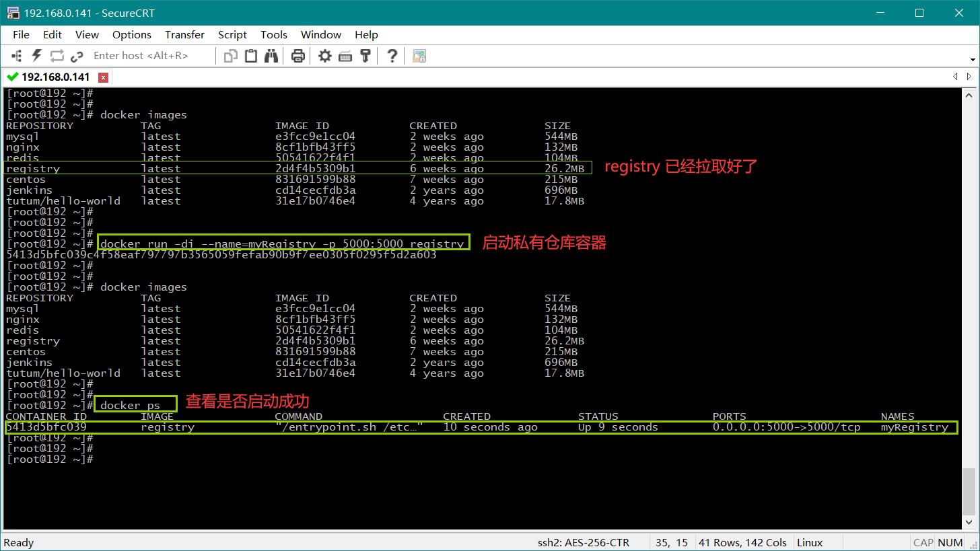Click the Keymap Editor keyboard icon
980x551 pixels.
point(345,56)
